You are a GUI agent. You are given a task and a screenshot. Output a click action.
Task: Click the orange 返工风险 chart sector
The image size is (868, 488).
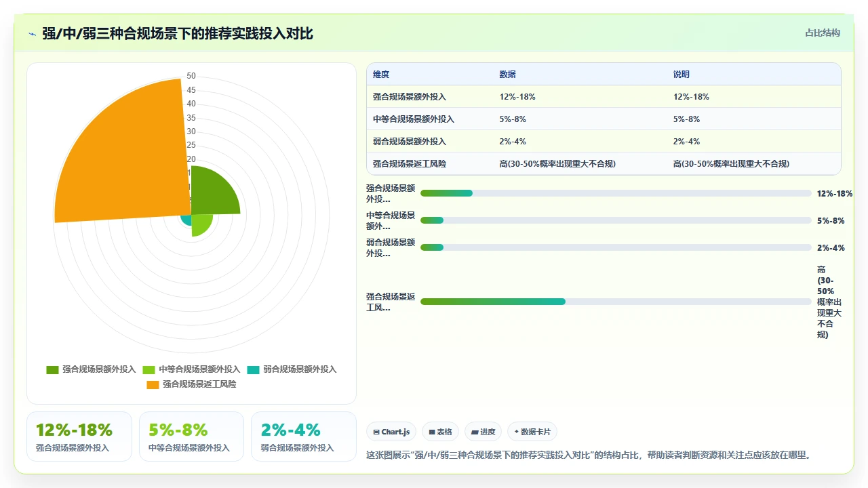coord(129,156)
